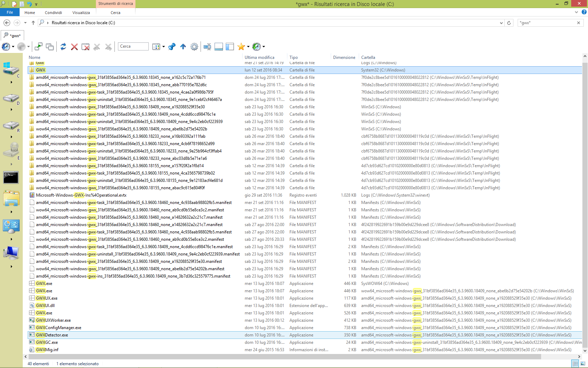Click the Back navigation arrow

[x=7, y=23]
